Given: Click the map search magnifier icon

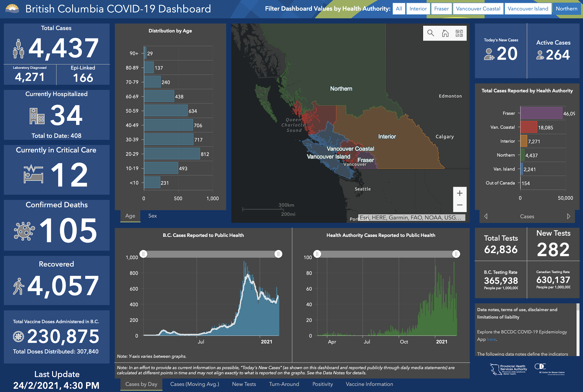Looking at the screenshot, I should (431, 33).
